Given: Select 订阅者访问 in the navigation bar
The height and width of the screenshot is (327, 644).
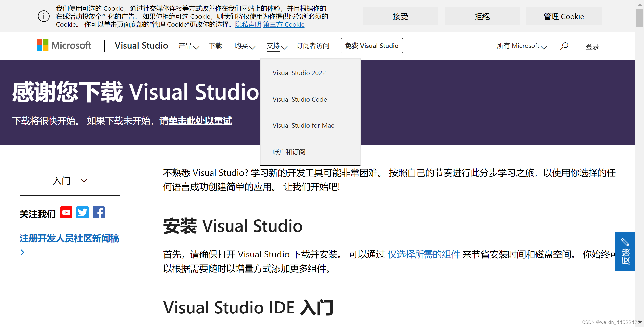Looking at the screenshot, I should [x=313, y=46].
